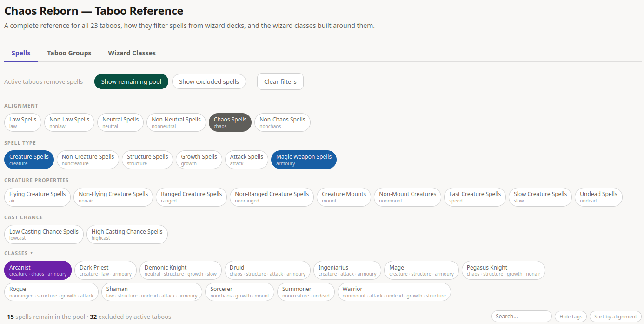This screenshot has height=324, width=644.
Task: Toggle High Casting Chance Spells taboo
Action: click(x=127, y=235)
